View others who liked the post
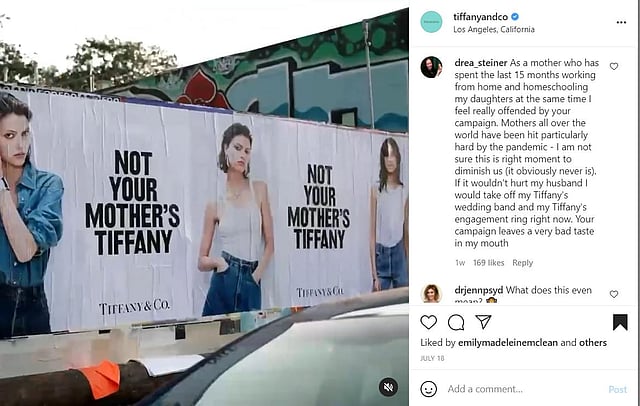The height and width of the screenshot is (406, 640). point(593,343)
